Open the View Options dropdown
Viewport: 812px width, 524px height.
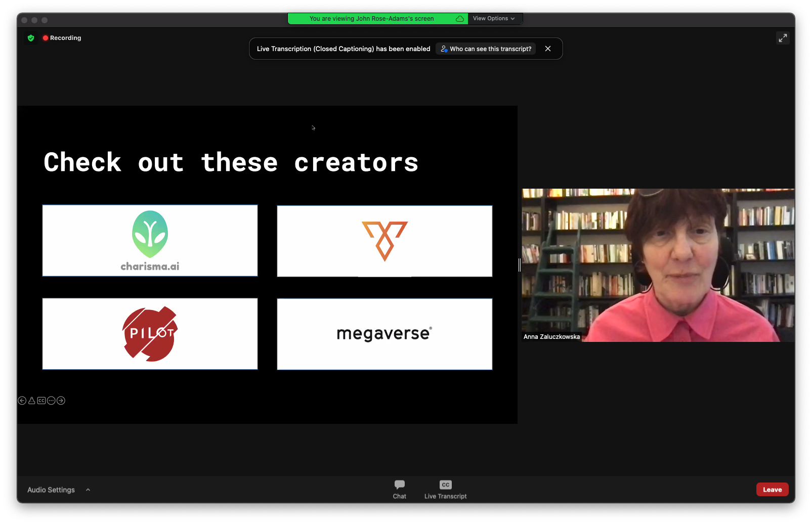click(494, 19)
